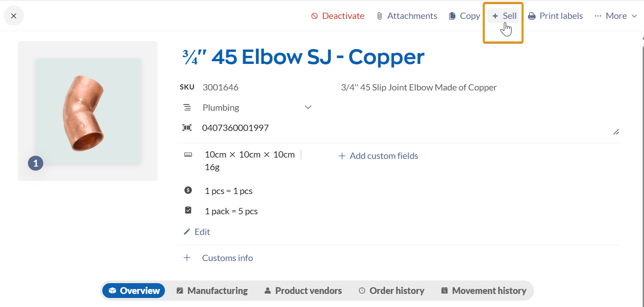644x307 pixels.
Task: Click the Deactivate prohibition icon
Action: (315, 16)
